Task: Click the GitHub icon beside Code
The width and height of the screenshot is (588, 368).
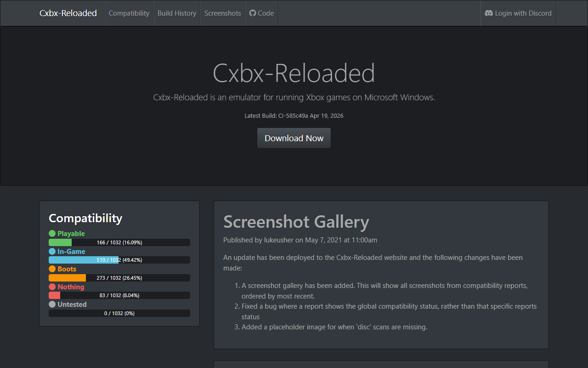Action: tap(253, 13)
